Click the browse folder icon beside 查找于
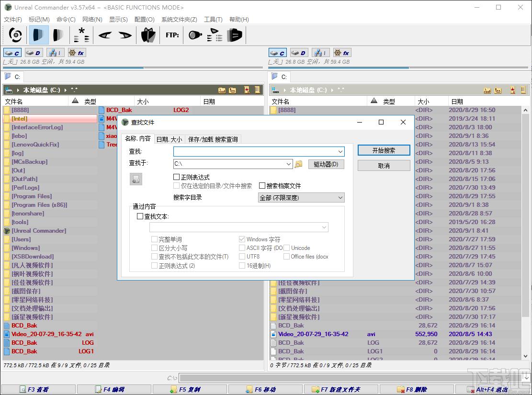This screenshot has height=395, width=532. coord(298,164)
